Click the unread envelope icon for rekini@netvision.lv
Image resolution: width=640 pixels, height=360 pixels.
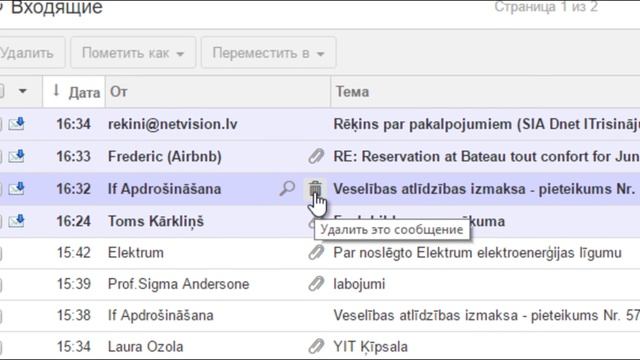(x=17, y=124)
